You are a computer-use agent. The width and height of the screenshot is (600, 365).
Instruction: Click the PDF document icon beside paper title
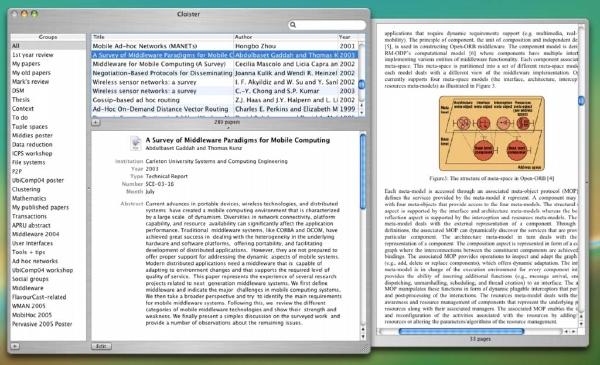pyautogui.click(x=135, y=143)
